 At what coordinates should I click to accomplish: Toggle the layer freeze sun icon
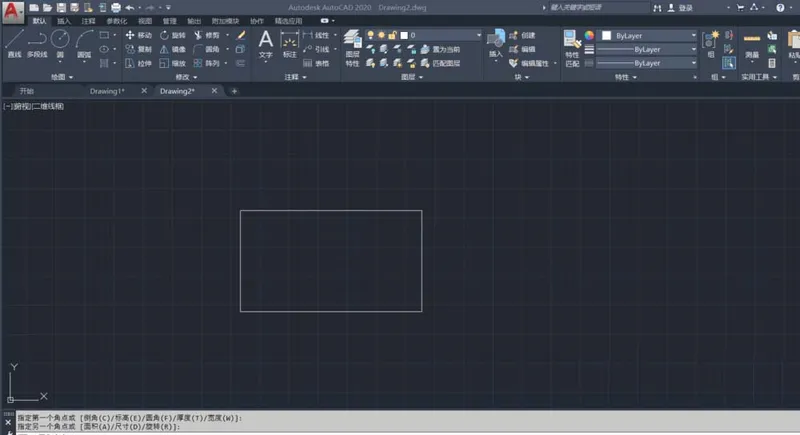coord(381,35)
